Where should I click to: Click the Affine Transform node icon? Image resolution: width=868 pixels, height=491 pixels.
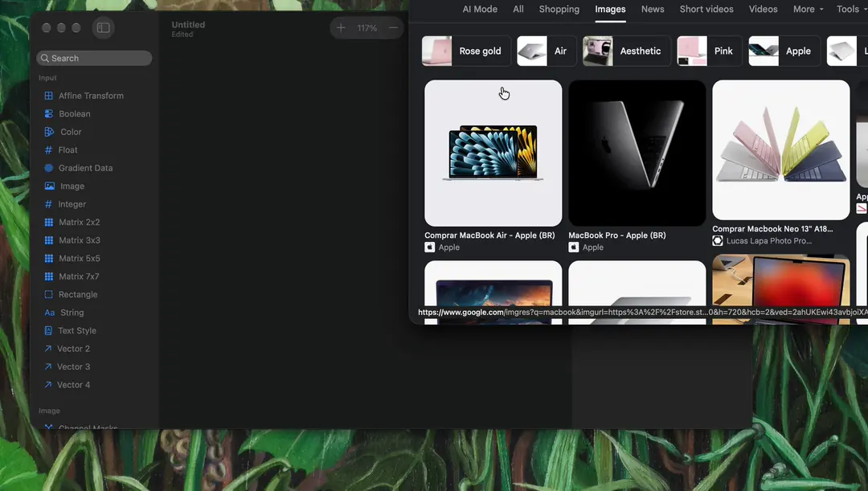click(x=49, y=96)
